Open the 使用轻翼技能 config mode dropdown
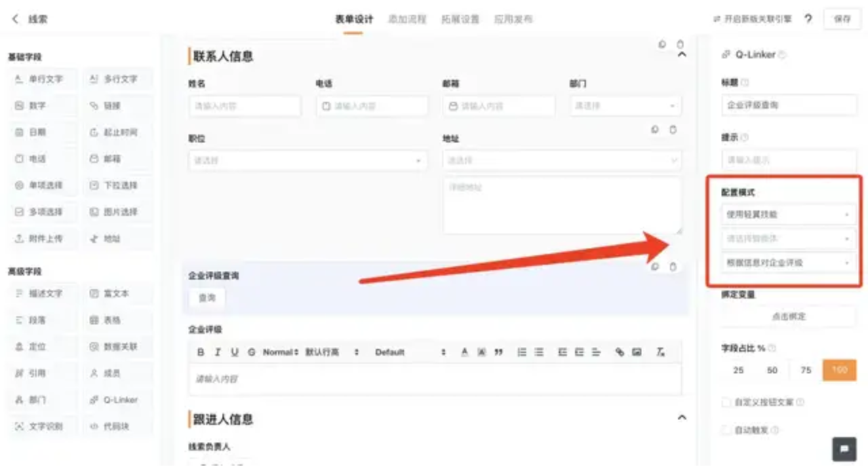The height and width of the screenshot is (467, 868). pyautogui.click(x=788, y=214)
